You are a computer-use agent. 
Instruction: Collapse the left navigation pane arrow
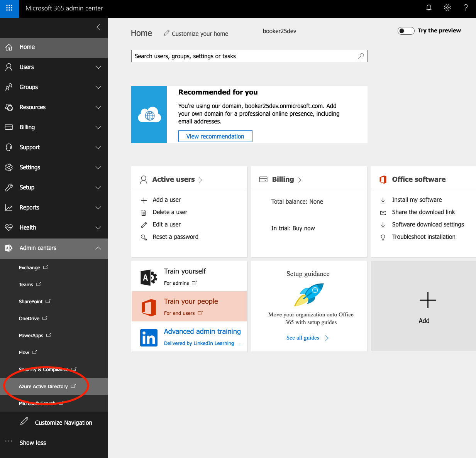(98, 27)
